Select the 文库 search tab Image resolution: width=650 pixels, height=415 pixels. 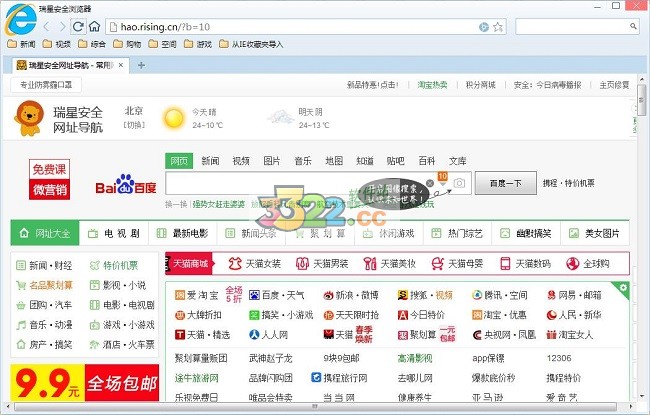(458, 161)
